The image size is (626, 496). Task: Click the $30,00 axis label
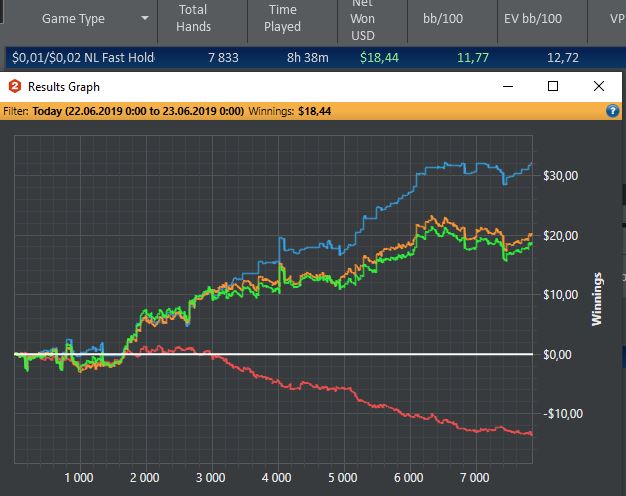[560, 176]
